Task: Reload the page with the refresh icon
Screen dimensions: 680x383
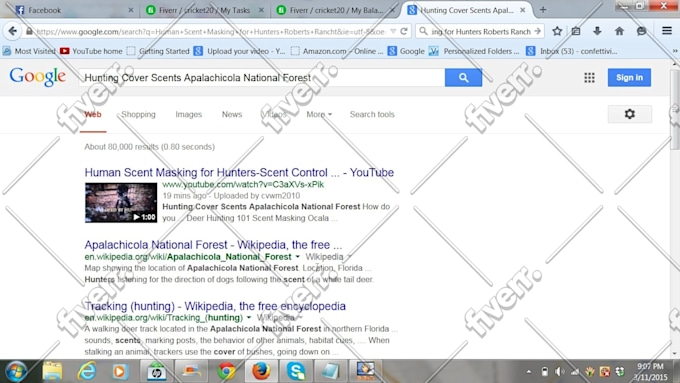Action: coord(404,31)
